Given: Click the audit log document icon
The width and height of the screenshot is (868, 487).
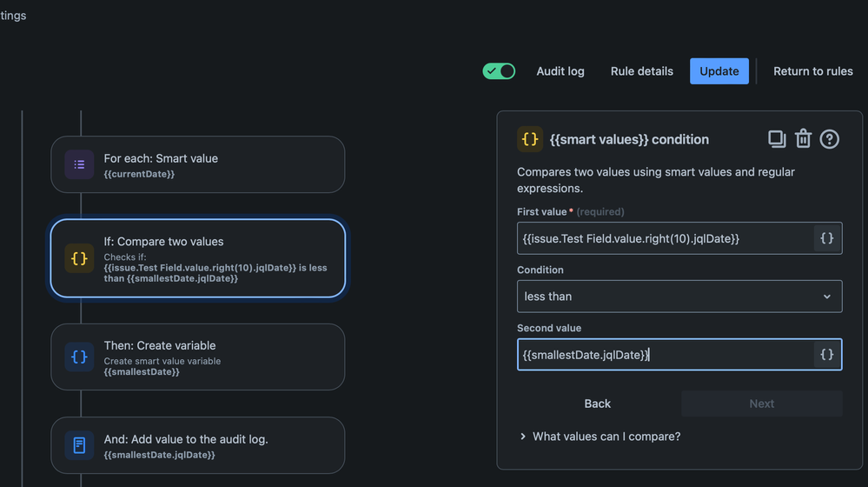Looking at the screenshot, I should pyautogui.click(x=79, y=445).
